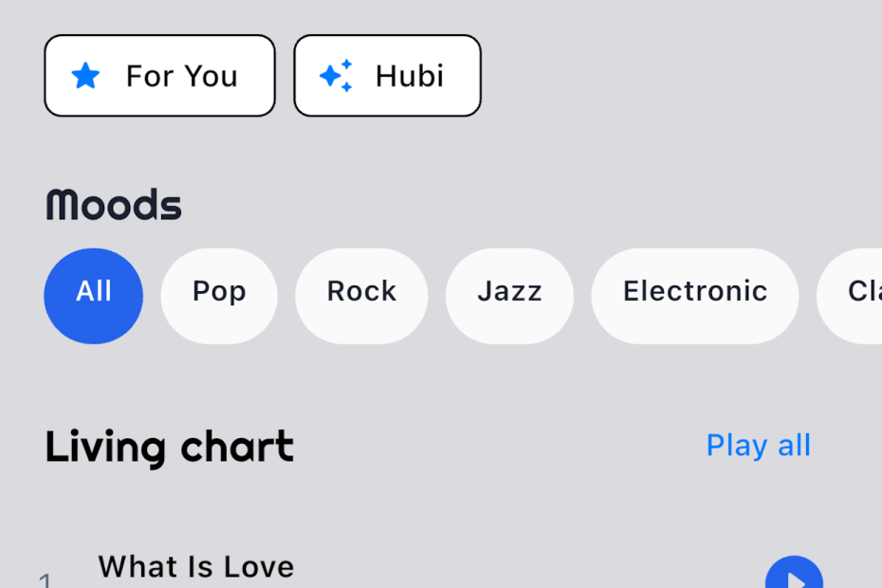Choose the Rock mood chip
The image size is (882, 588).
click(361, 296)
